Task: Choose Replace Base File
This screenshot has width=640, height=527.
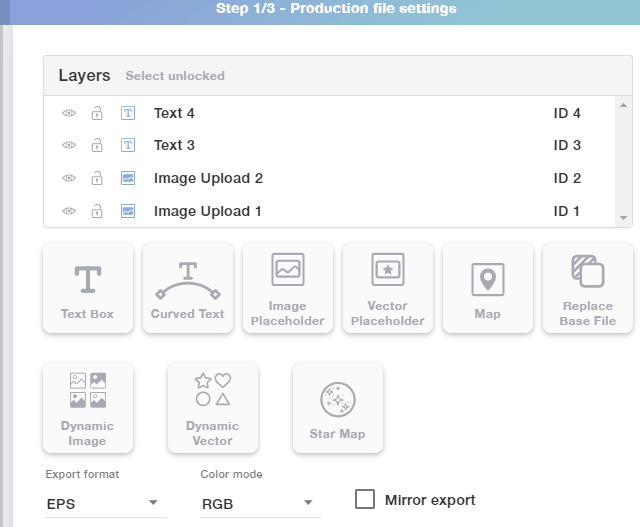Action: pos(588,288)
